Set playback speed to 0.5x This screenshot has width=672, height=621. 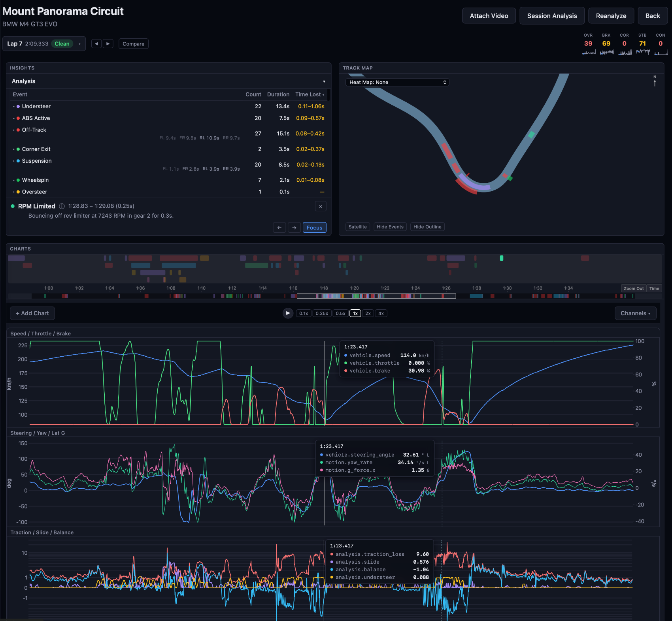click(340, 313)
